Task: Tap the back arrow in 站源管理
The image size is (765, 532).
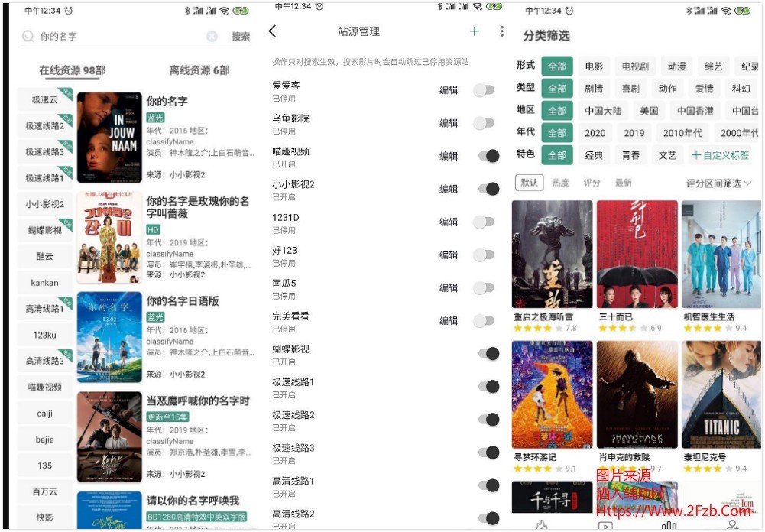Action: pyautogui.click(x=272, y=31)
